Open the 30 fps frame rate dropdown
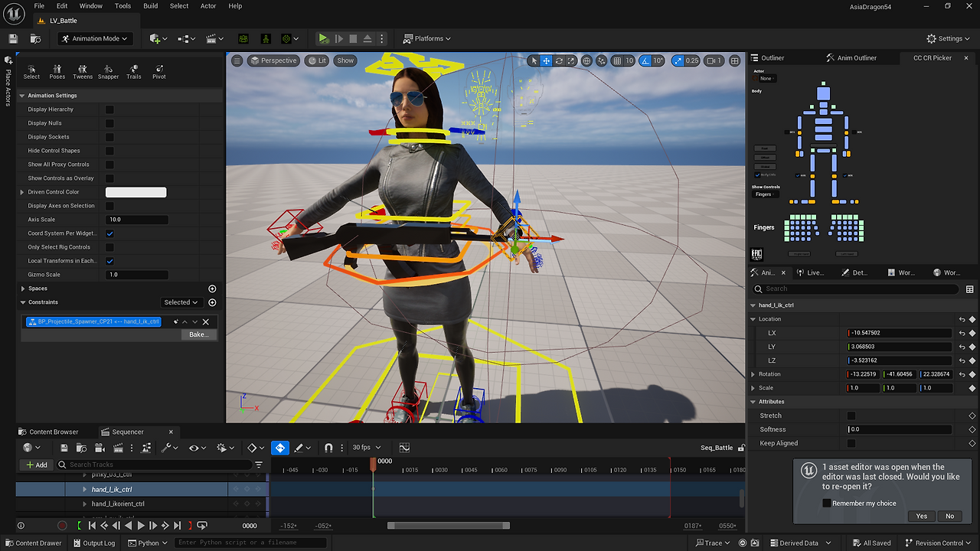 [365, 447]
